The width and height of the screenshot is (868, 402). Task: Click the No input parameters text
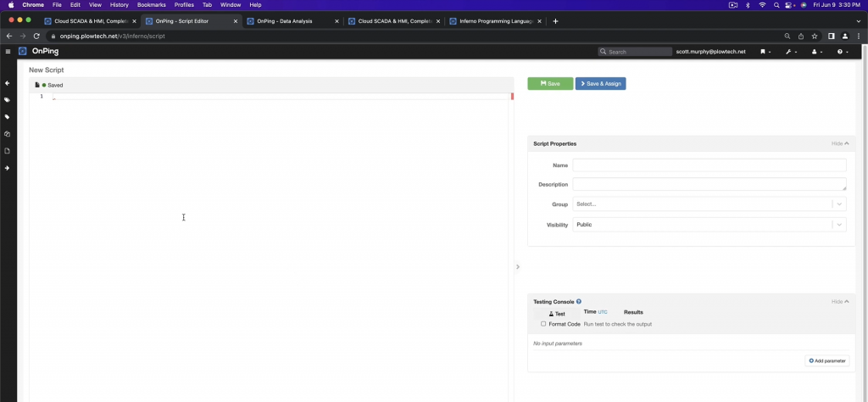pyautogui.click(x=558, y=343)
